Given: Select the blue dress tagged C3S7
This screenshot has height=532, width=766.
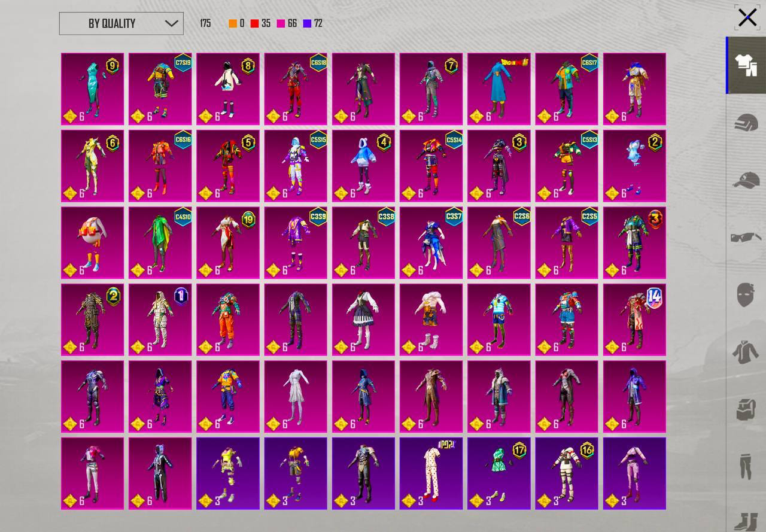Looking at the screenshot, I should (431, 243).
